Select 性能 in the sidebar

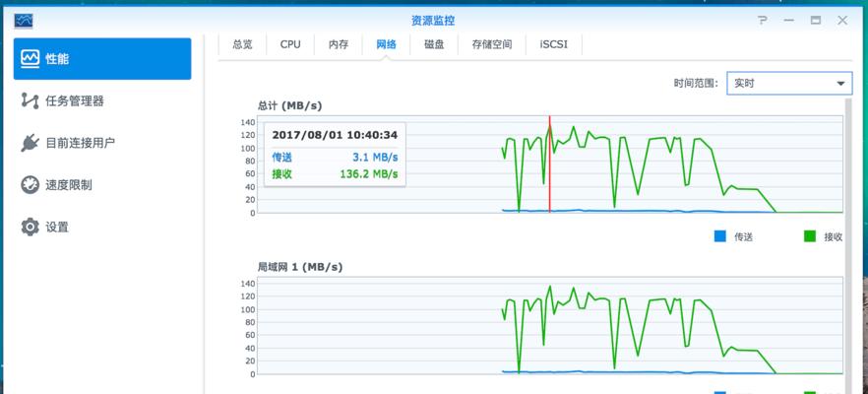(x=102, y=59)
